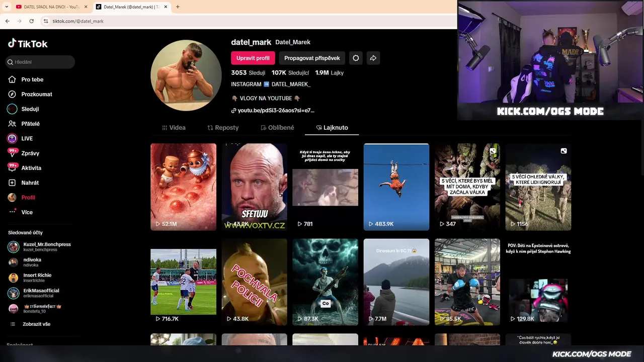Open boxing video with 85.5K views
Viewport: 644px width, 362px height.
(467, 282)
